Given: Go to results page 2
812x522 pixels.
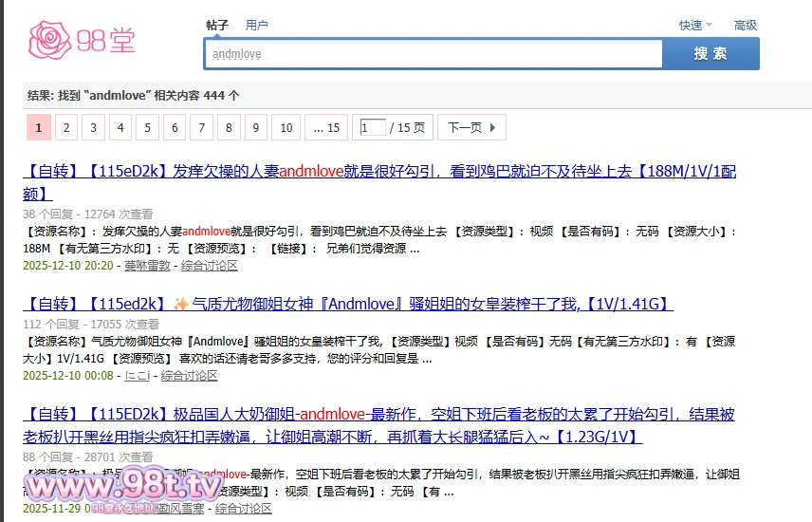Looking at the screenshot, I should (x=65, y=127).
